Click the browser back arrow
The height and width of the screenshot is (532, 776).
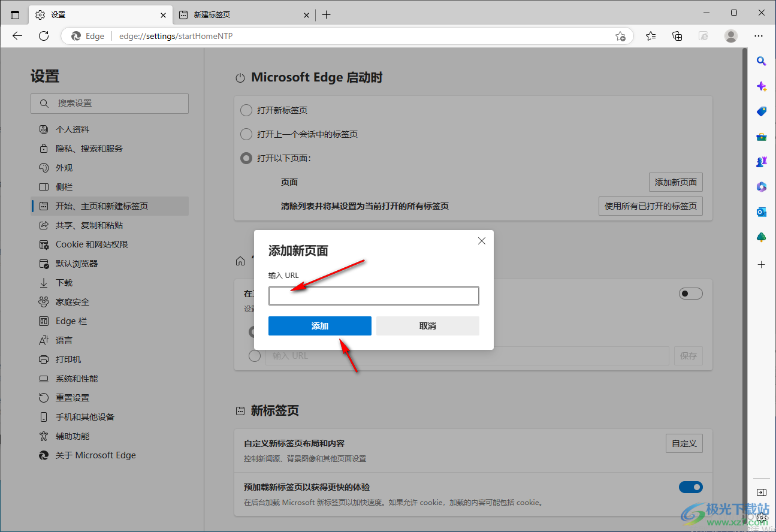click(17, 36)
